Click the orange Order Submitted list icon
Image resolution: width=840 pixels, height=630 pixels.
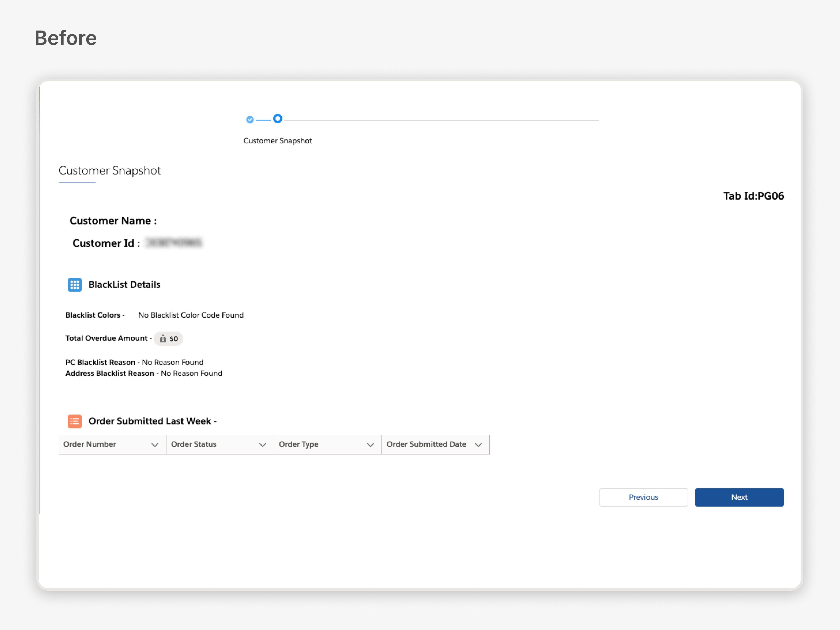point(74,421)
